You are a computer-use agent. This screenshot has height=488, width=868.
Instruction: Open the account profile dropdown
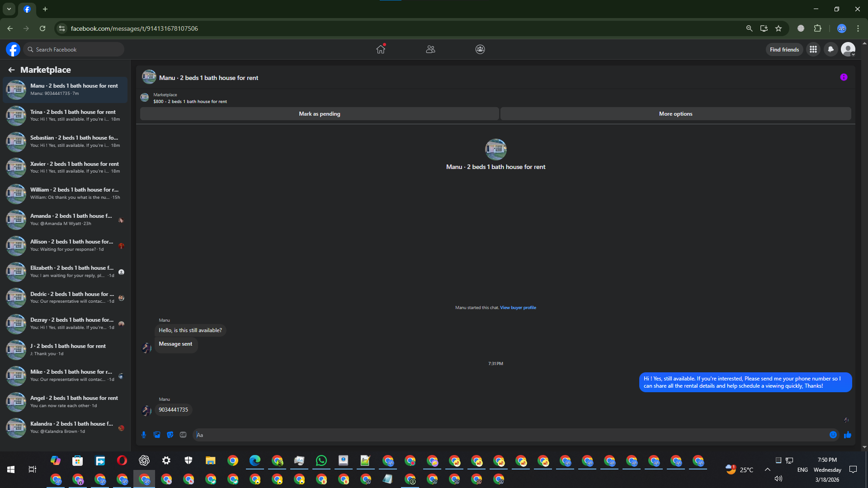(x=848, y=49)
